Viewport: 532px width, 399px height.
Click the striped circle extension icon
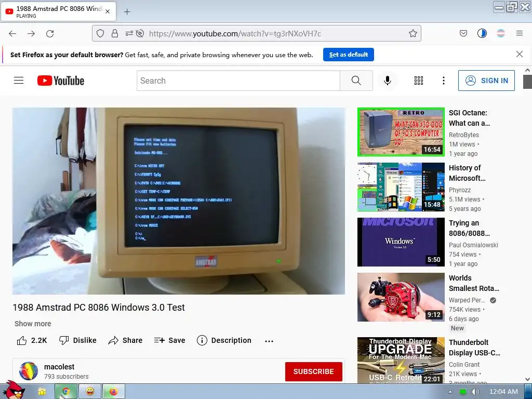pos(500,33)
